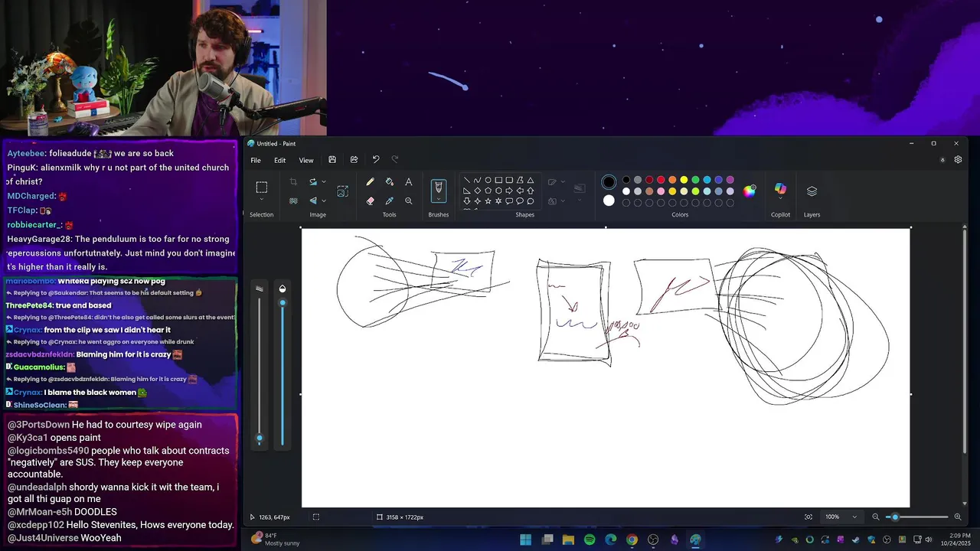Pick the yellow color from palette

pyautogui.click(x=684, y=181)
